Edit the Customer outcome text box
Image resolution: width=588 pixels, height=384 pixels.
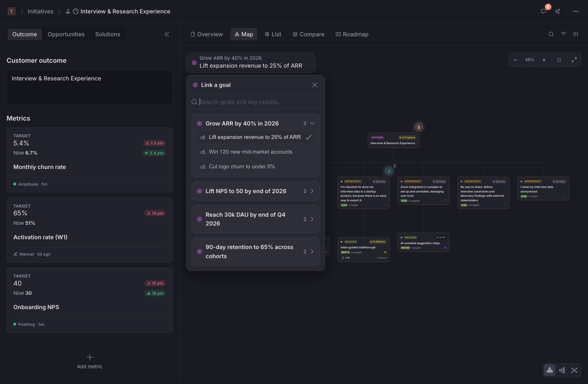[x=90, y=87]
